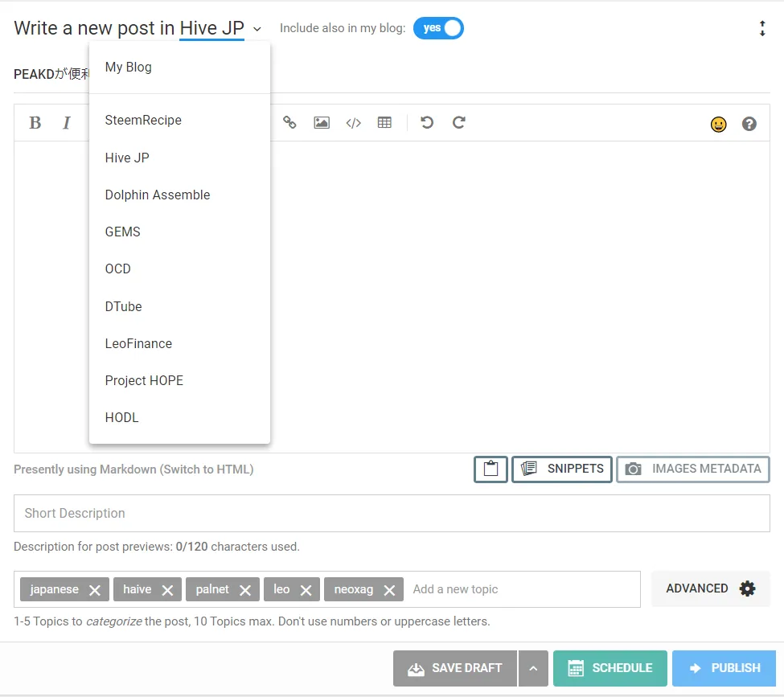Click the post title field
This screenshot has height=697, width=784.
coord(392,74)
